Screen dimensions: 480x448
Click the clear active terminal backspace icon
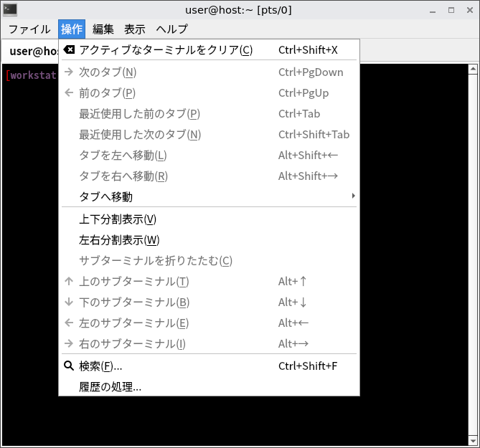(69, 50)
